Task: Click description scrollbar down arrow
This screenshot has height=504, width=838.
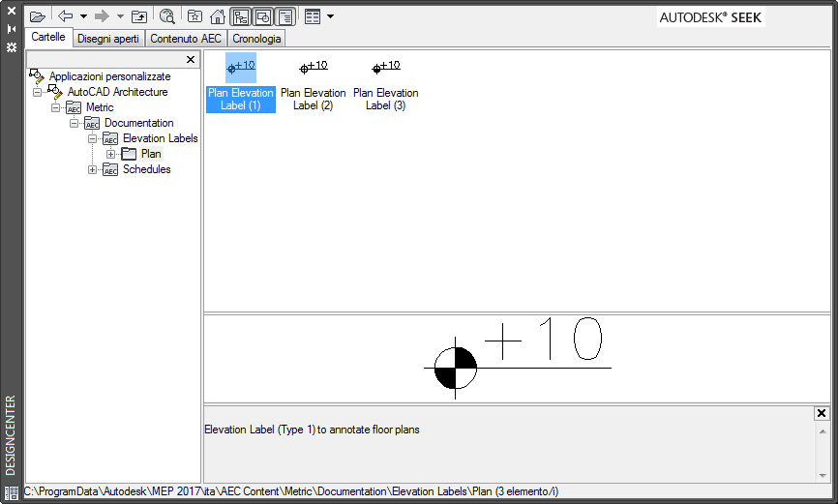Action: tap(823, 475)
